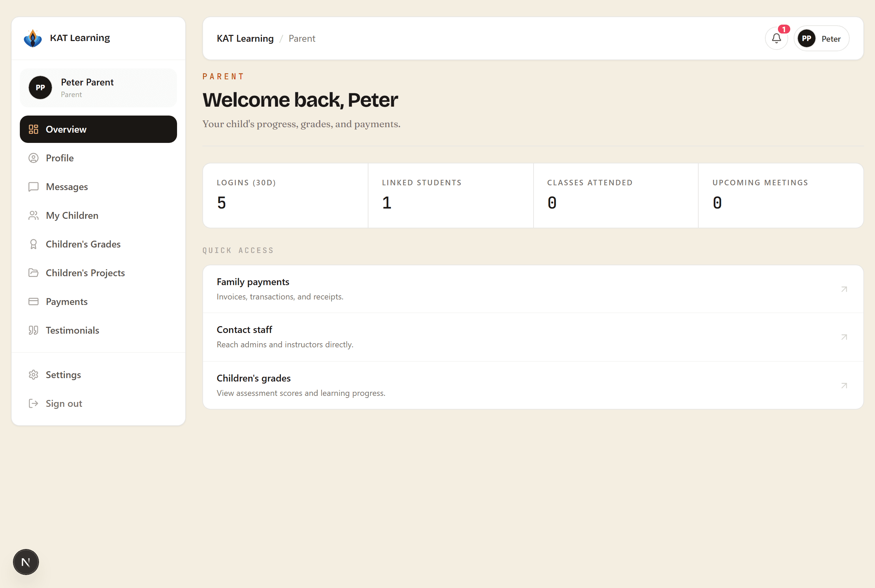Click the Peter Parent profile card

[98, 88]
